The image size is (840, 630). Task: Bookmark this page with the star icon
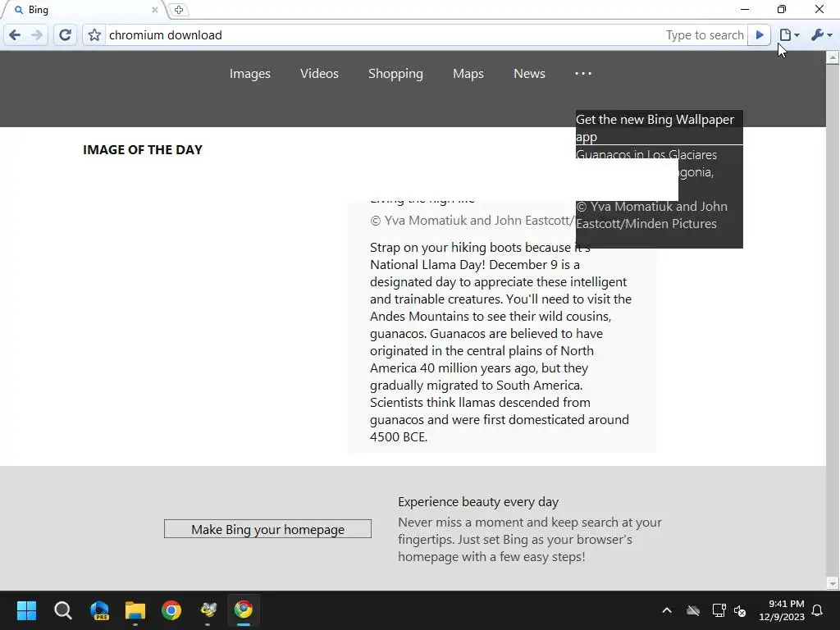point(94,35)
